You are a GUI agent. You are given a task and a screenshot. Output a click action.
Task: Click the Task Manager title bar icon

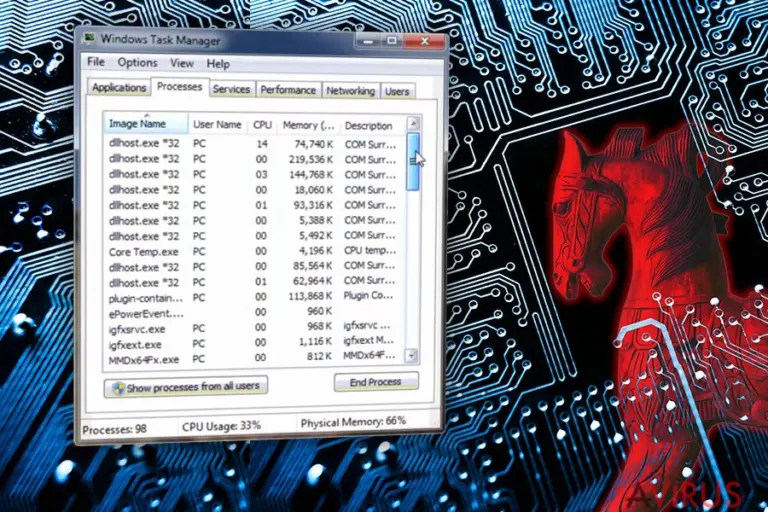pos(90,39)
